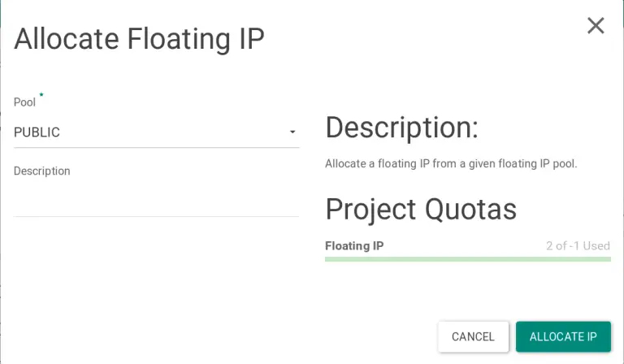Click the Floating IP quota progress bar

point(467,259)
